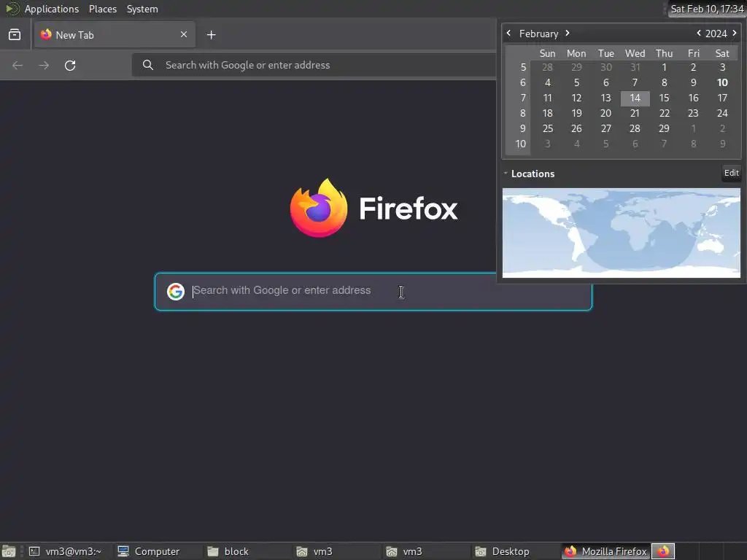The width and height of the screenshot is (747, 560).
Task: Select February 14 in the calendar
Action: (x=635, y=98)
